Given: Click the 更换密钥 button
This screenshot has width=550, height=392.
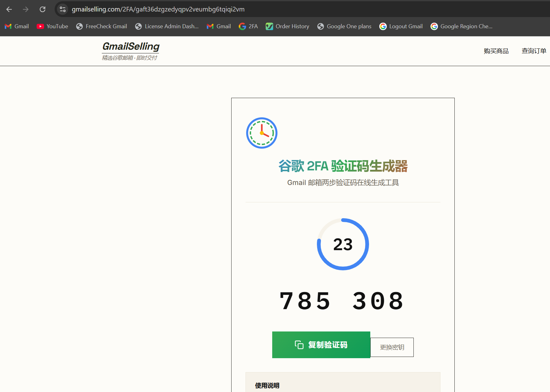Looking at the screenshot, I should tap(392, 347).
